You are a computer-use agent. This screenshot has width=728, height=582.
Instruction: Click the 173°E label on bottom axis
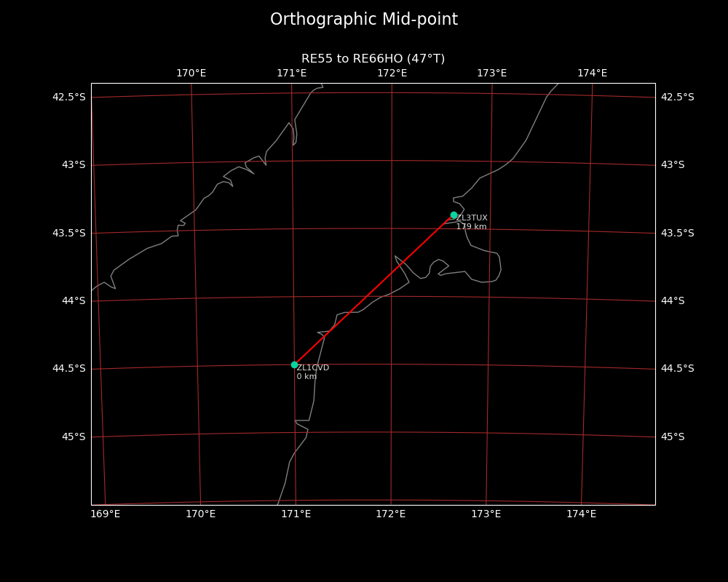pyautogui.click(x=486, y=514)
